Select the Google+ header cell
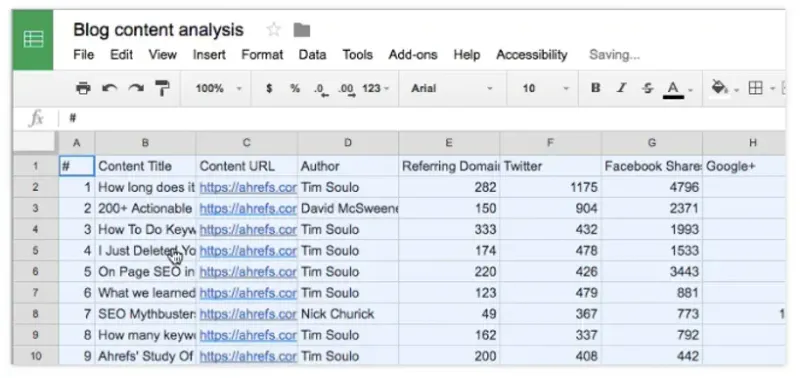Screen dimensions: 800x378 (x=744, y=166)
